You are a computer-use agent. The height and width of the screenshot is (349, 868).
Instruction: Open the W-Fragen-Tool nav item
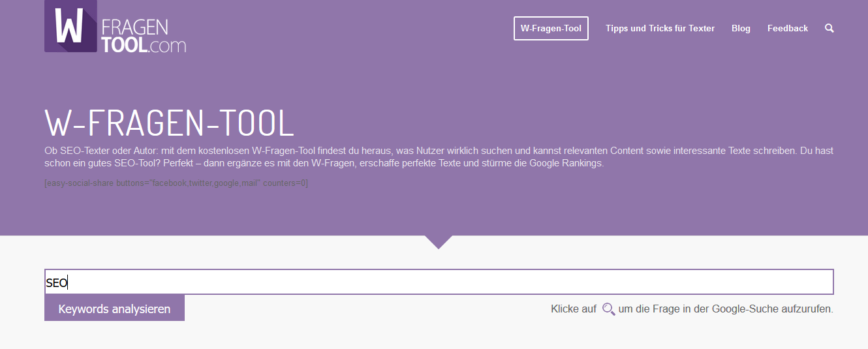point(551,28)
